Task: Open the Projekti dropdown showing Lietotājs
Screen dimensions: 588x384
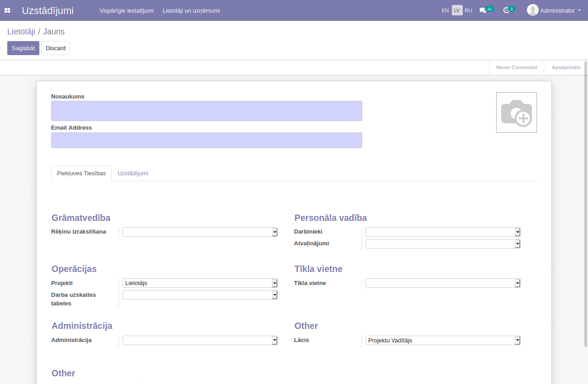Action: point(199,283)
